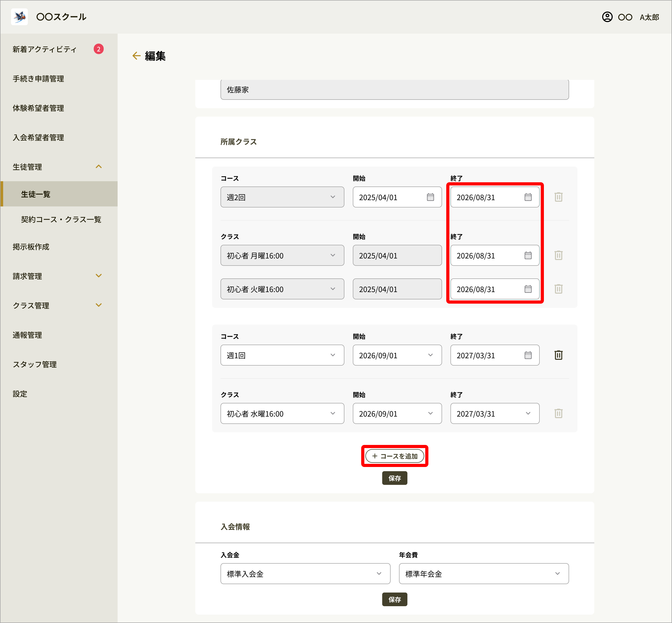Go back using the arrow beside 編集

(x=136, y=56)
